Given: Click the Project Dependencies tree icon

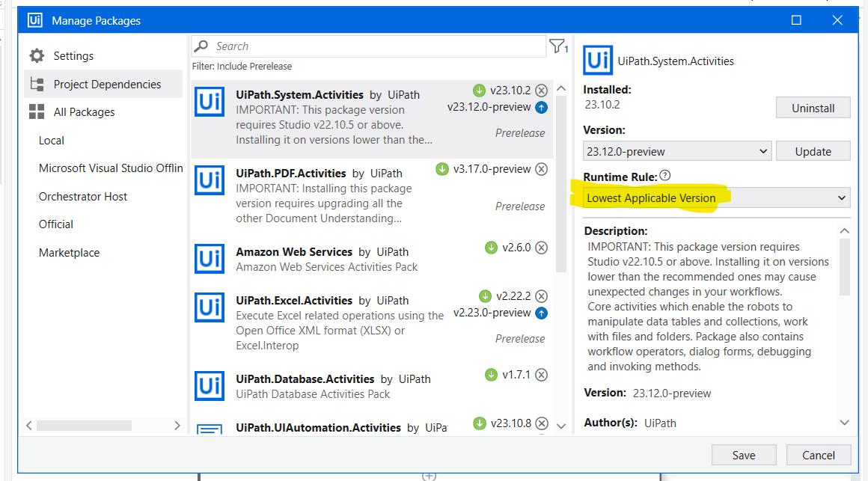Looking at the screenshot, I should pyautogui.click(x=37, y=84).
